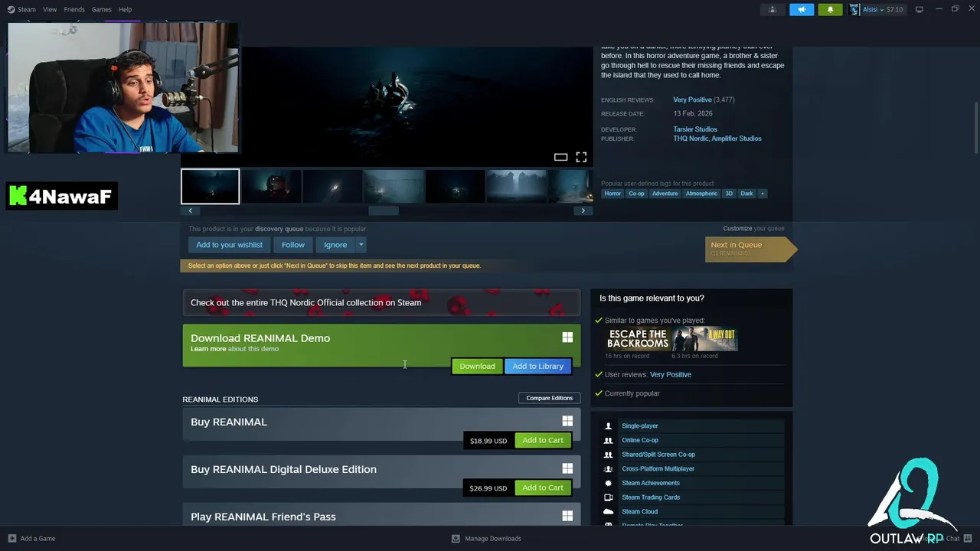Screen dimensions: 980x551
Task: Open the discovery queue link
Action: (279, 229)
